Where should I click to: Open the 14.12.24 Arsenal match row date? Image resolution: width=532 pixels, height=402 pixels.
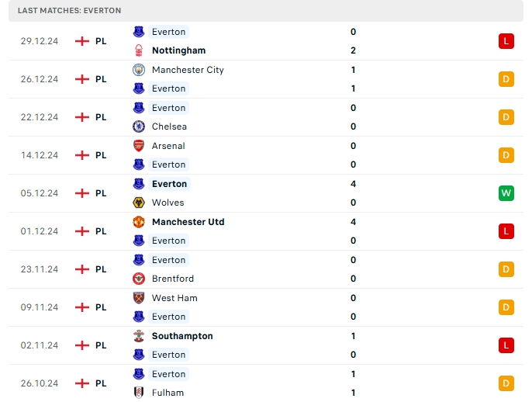pyautogui.click(x=40, y=155)
